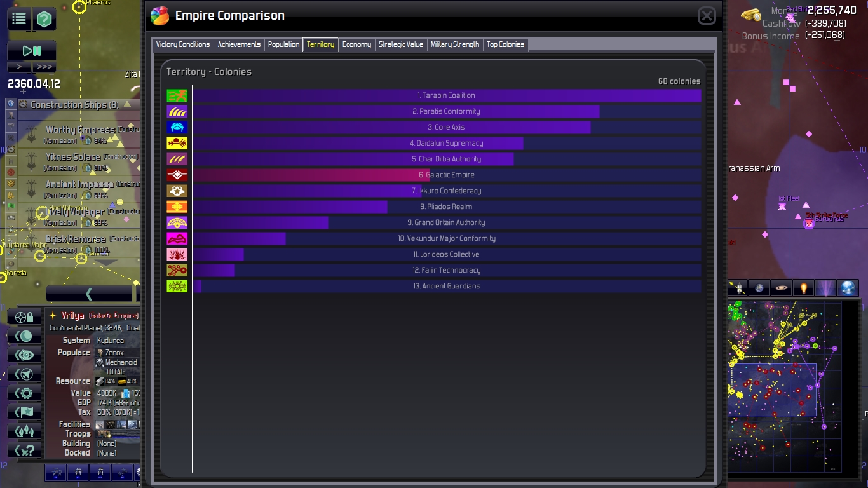Switch to the Achievements tab
868x488 pixels.
coord(239,44)
